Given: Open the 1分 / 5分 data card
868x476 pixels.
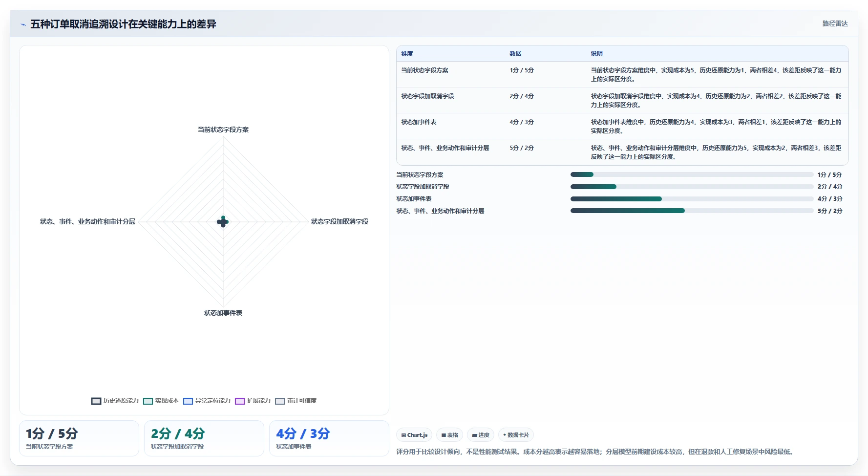Looking at the screenshot, I should (79, 438).
